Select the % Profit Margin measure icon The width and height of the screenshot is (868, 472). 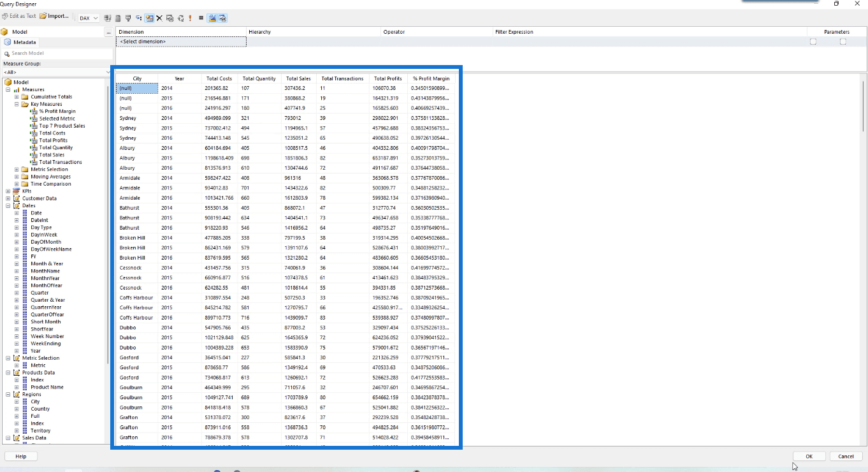point(34,112)
